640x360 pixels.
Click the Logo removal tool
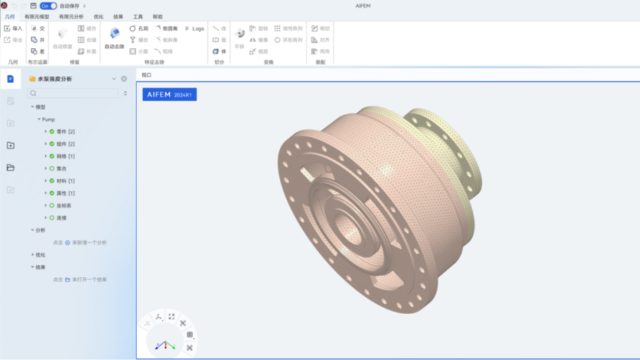click(194, 29)
